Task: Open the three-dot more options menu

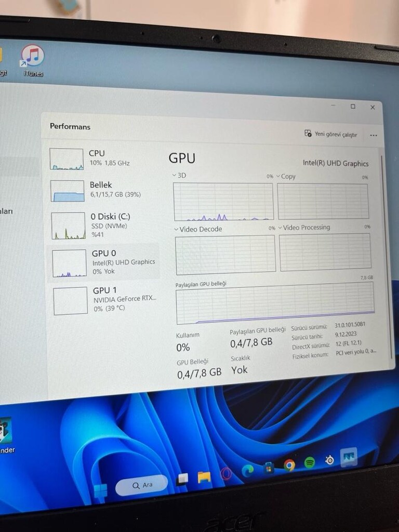Action: pyautogui.click(x=374, y=135)
